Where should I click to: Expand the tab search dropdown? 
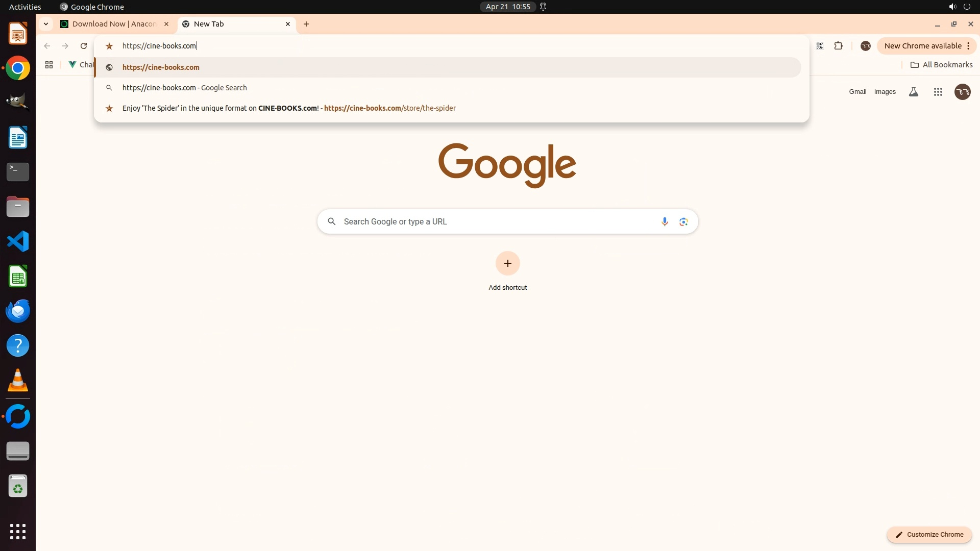[x=46, y=24]
